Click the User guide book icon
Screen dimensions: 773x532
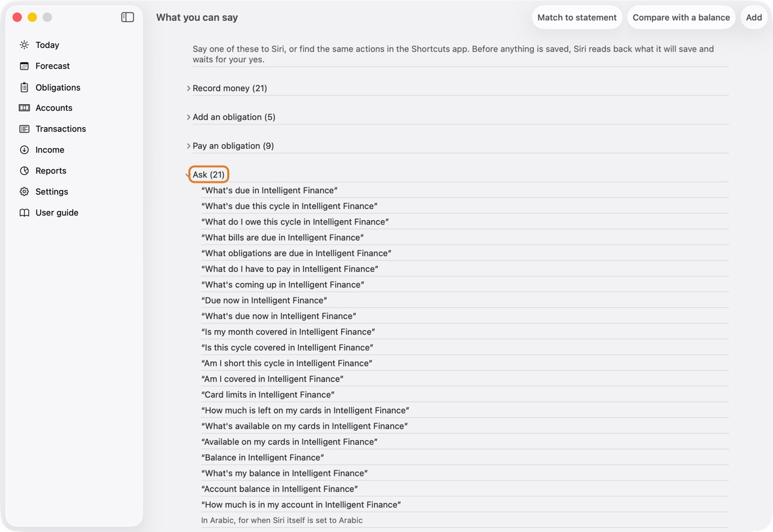pos(24,212)
